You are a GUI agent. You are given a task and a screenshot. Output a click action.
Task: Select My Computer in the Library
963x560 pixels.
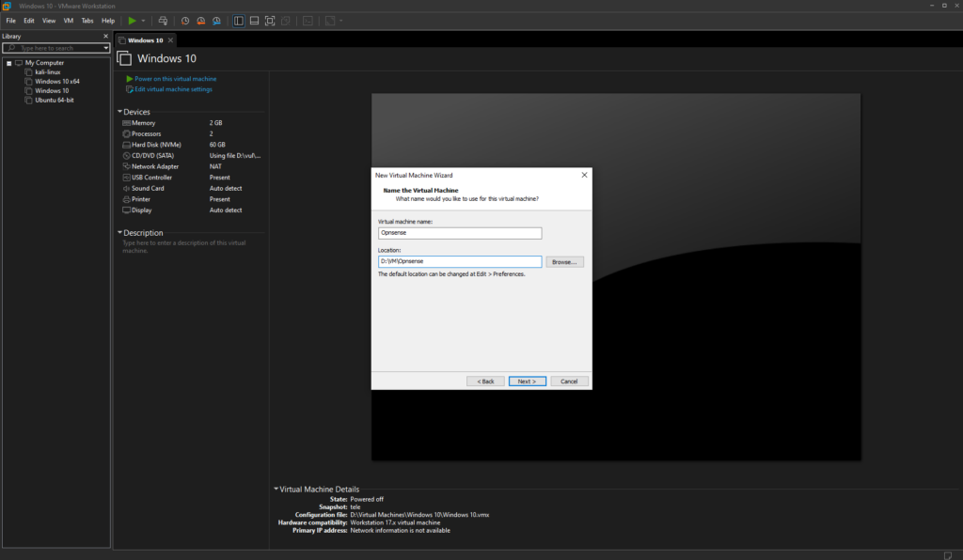44,63
